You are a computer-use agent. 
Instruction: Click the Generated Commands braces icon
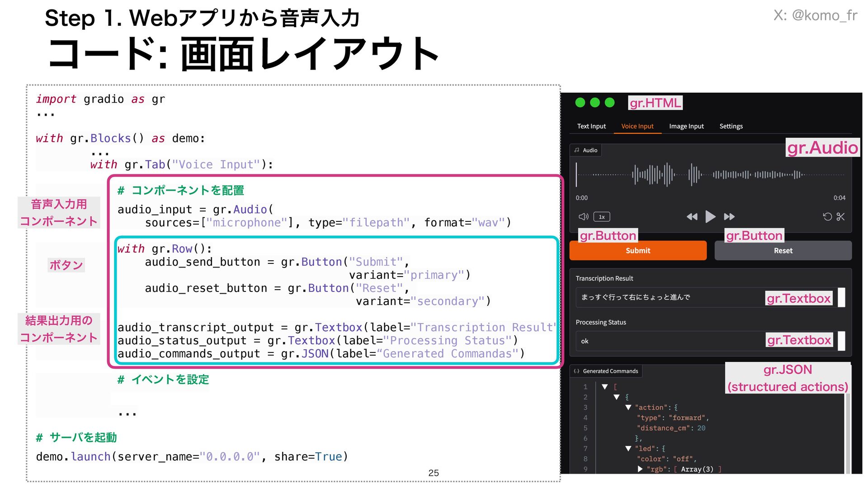[577, 371]
